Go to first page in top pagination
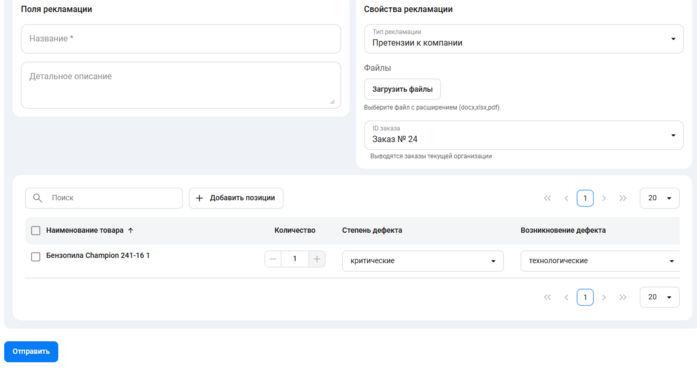 click(547, 198)
